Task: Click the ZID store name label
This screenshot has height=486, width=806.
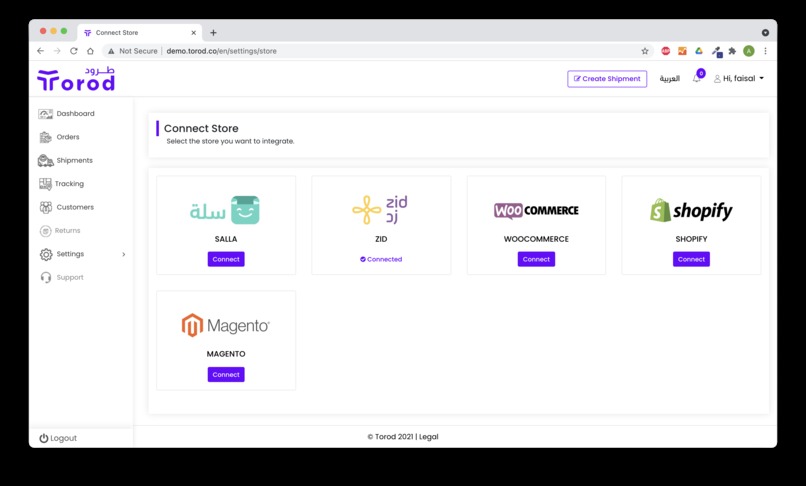Action: [381, 239]
